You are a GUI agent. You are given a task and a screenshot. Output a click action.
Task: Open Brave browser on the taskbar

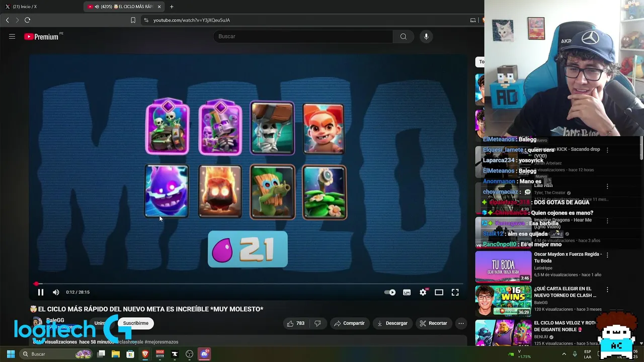click(x=145, y=354)
